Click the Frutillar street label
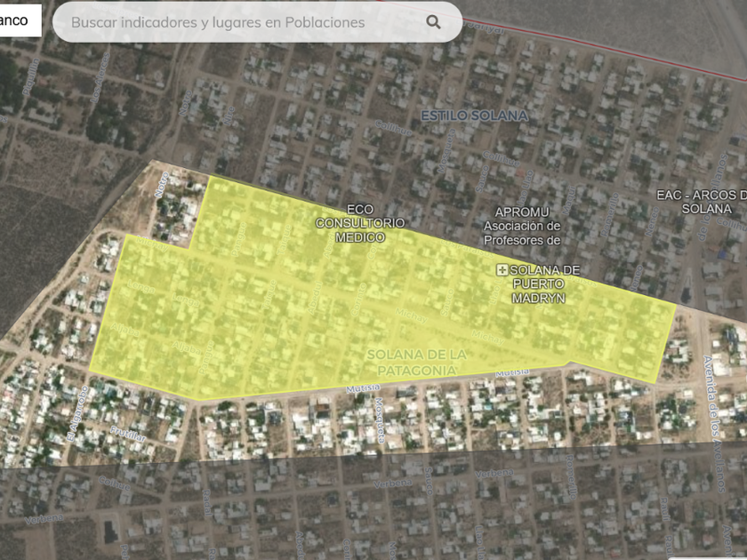 pos(128,434)
